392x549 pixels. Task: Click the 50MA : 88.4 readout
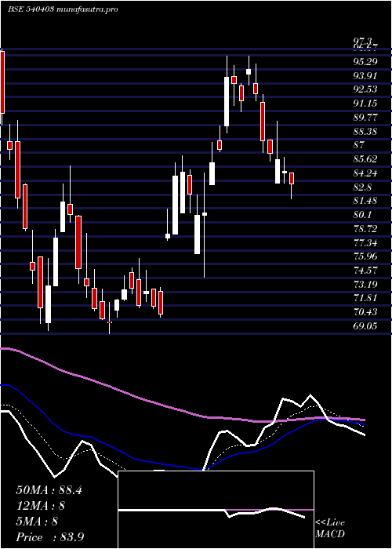(x=49, y=490)
